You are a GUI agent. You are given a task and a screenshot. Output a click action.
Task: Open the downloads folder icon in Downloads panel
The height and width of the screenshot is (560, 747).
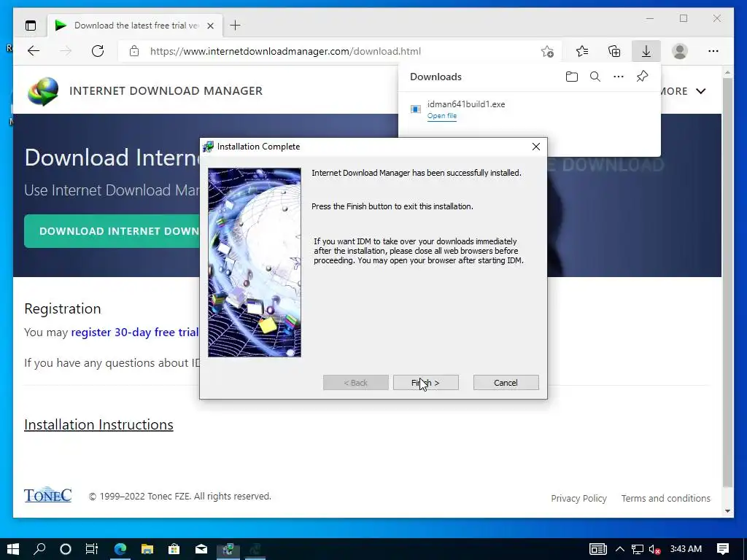(572, 77)
